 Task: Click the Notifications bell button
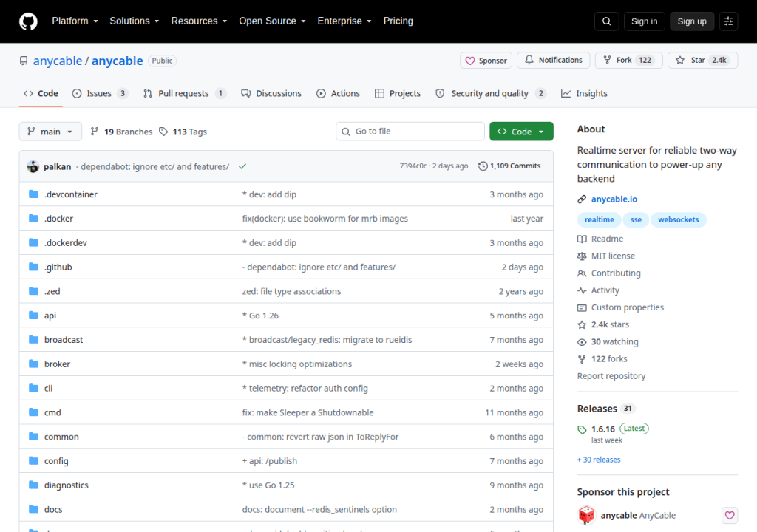point(553,60)
